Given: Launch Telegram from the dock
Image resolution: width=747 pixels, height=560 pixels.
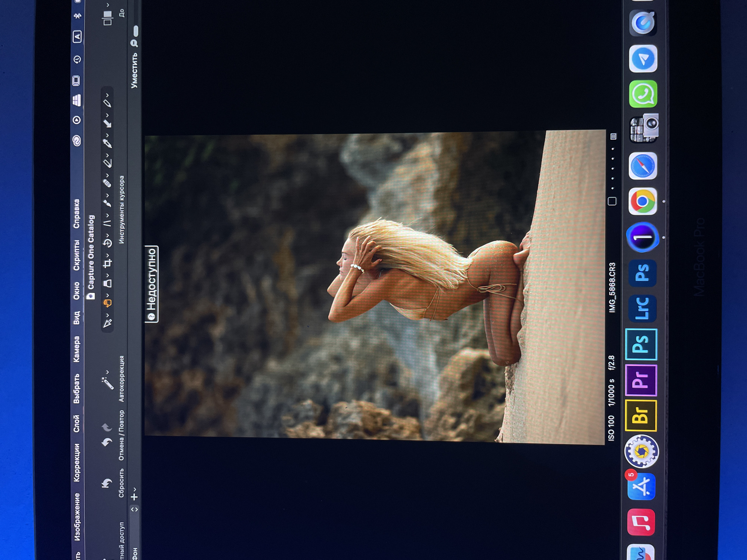Looking at the screenshot, I should [643, 59].
